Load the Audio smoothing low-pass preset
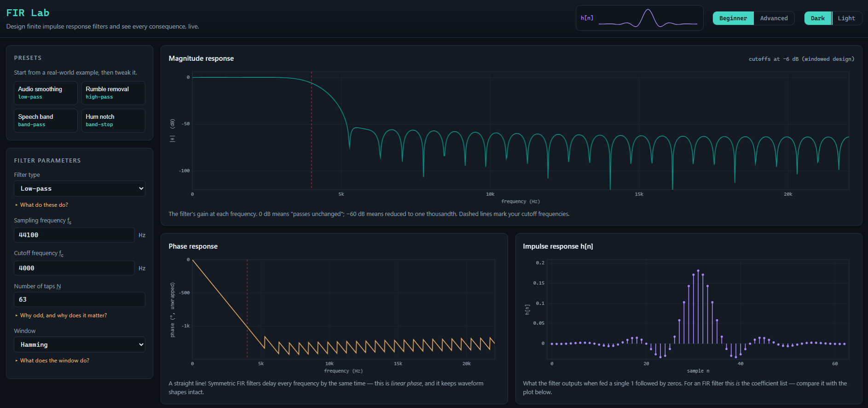The width and height of the screenshot is (868, 408). (x=46, y=93)
